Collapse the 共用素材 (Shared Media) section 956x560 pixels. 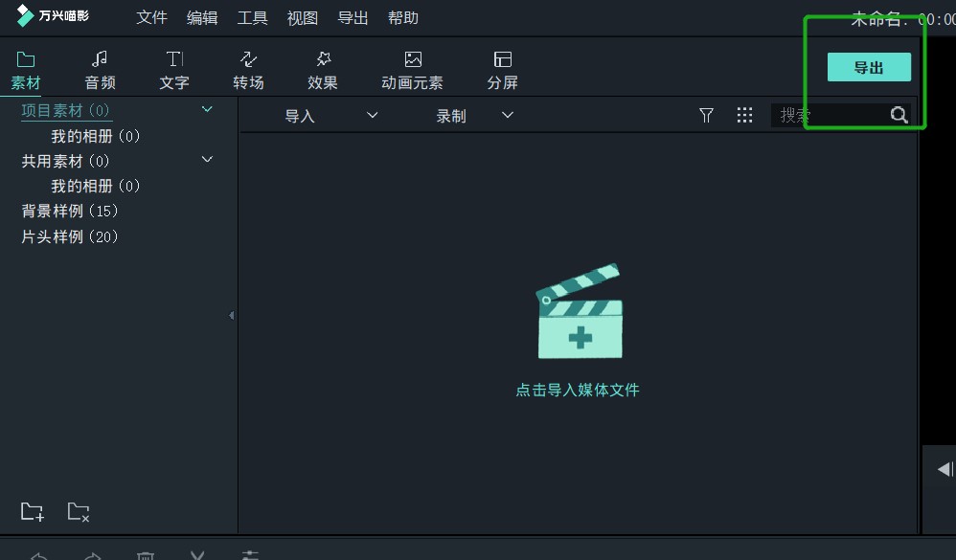click(207, 159)
